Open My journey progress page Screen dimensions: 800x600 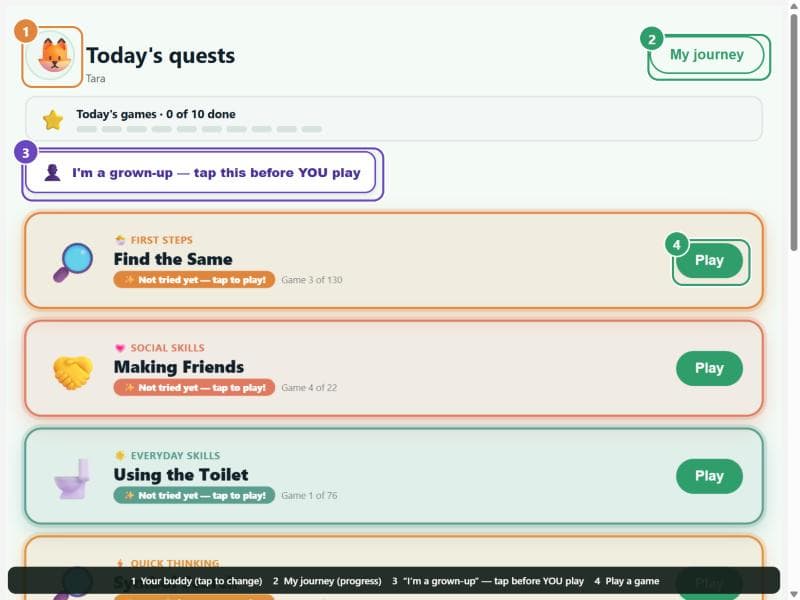(x=706, y=55)
